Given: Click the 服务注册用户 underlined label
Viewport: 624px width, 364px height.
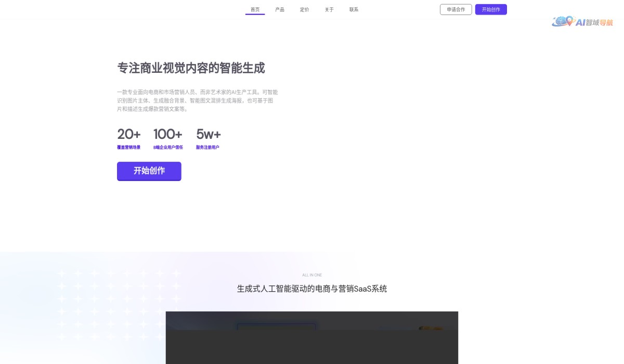Looking at the screenshot, I should [207, 147].
